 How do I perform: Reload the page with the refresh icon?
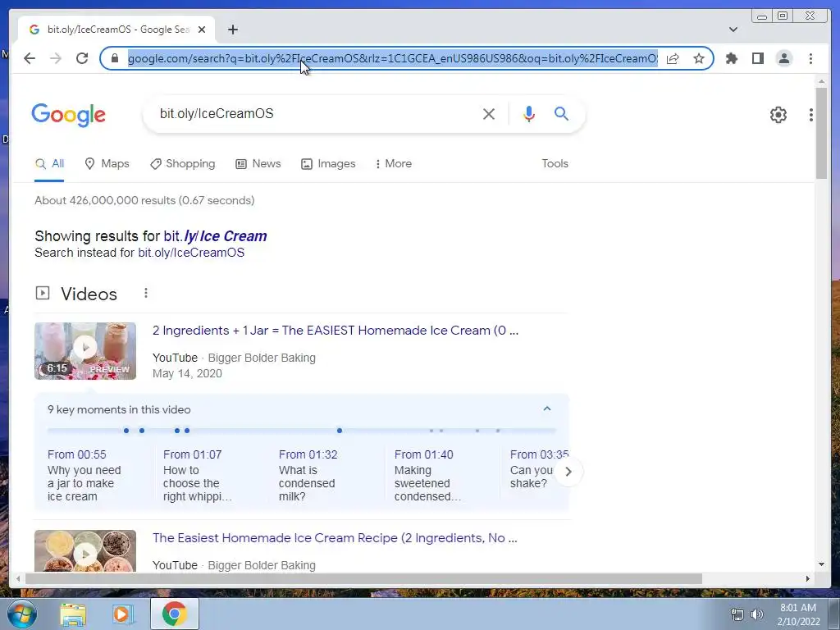(82, 58)
